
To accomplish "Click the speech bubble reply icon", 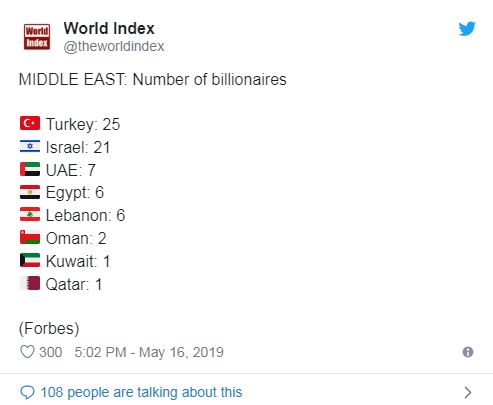I will 27,392.
